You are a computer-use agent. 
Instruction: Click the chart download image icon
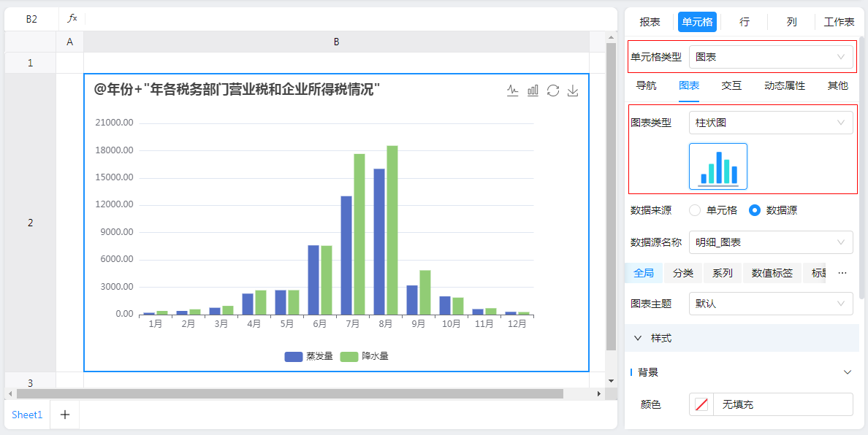573,91
